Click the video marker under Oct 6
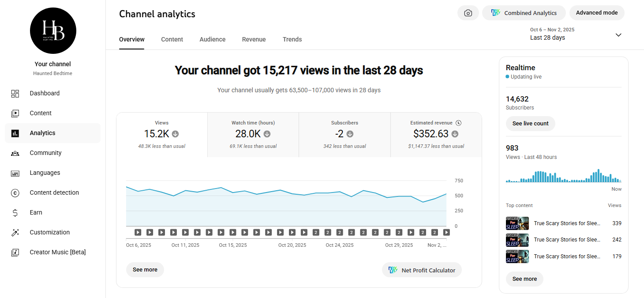Image resolution: width=644 pixels, height=298 pixels. pyautogui.click(x=138, y=232)
